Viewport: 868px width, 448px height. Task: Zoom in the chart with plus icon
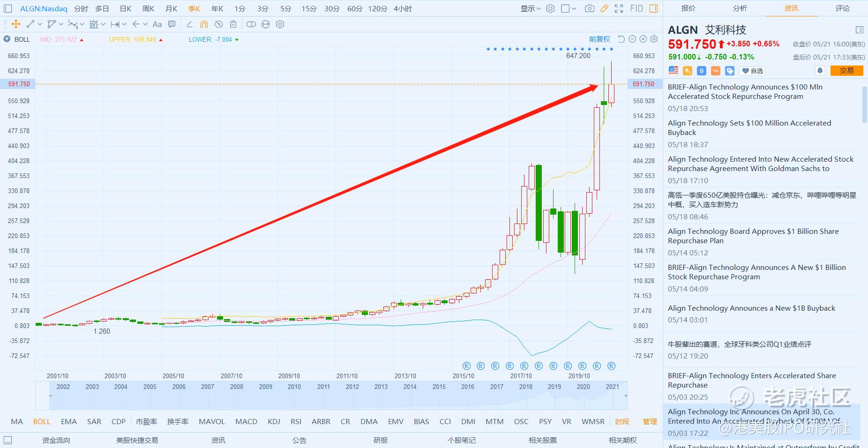click(x=643, y=39)
